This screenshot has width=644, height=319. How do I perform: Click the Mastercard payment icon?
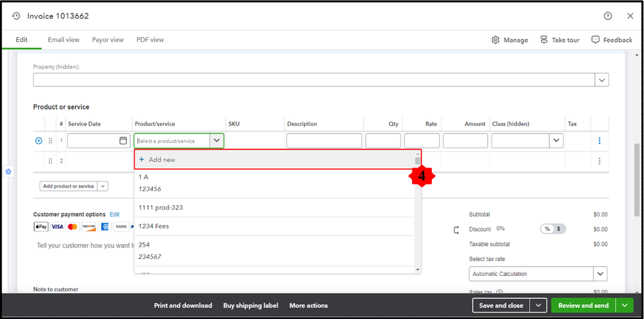(73, 227)
